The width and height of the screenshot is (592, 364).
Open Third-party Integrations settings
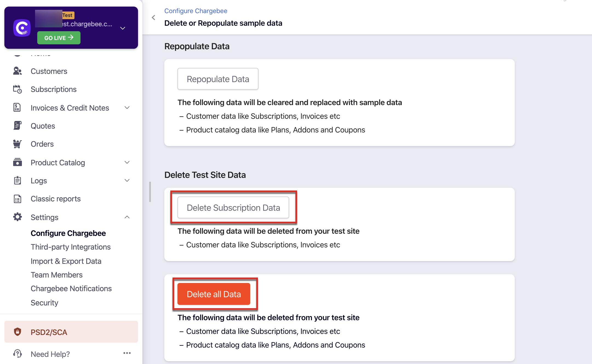(71, 247)
